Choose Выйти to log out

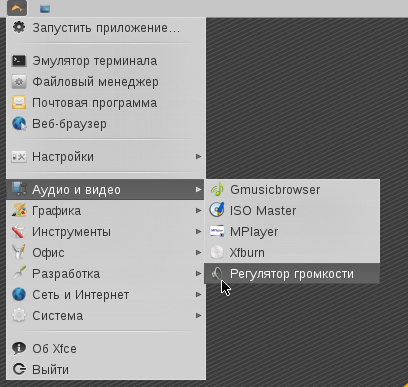click(105, 369)
